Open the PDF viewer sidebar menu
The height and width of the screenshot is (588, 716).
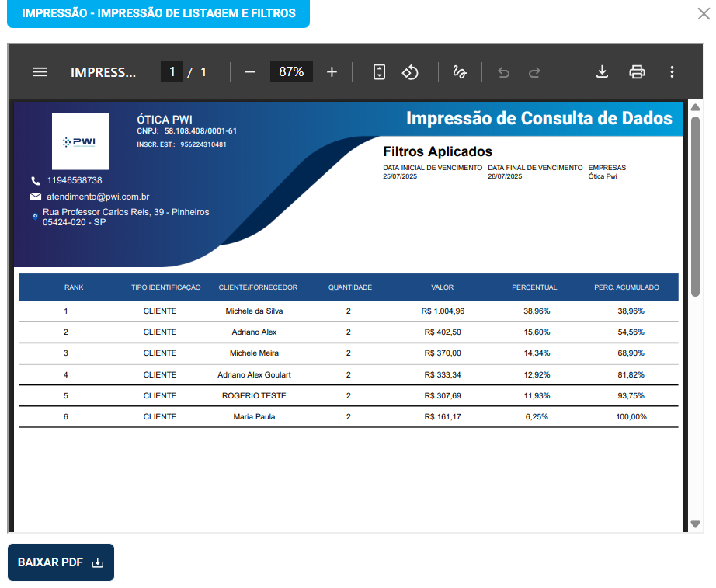point(40,72)
